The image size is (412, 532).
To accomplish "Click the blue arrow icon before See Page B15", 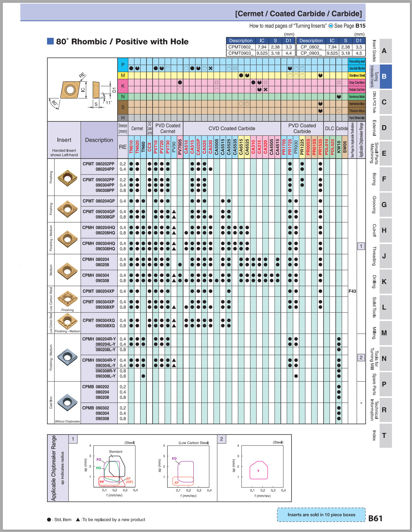I will pyautogui.click(x=331, y=26).
